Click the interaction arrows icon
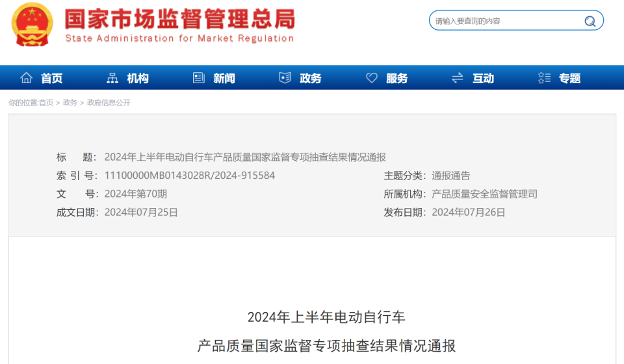The height and width of the screenshot is (364, 624). tap(458, 78)
